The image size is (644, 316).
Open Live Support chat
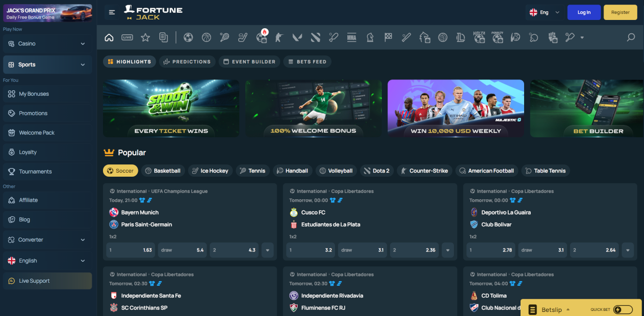click(x=48, y=281)
